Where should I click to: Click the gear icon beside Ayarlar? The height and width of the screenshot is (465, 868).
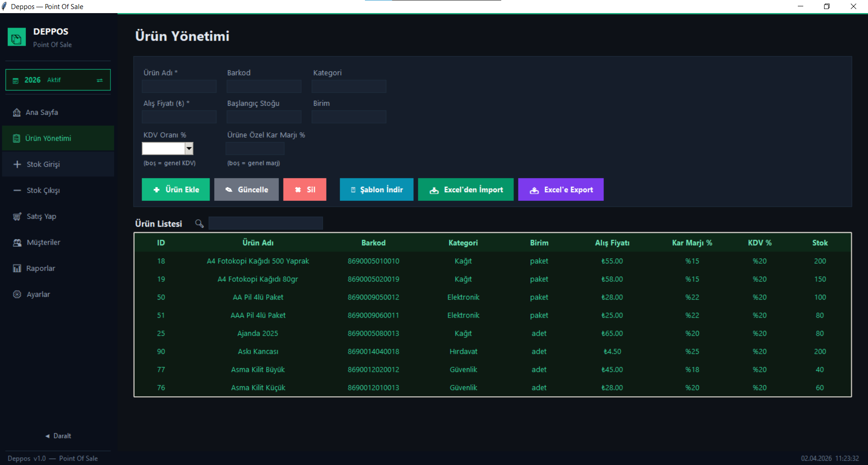click(x=17, y=294)
